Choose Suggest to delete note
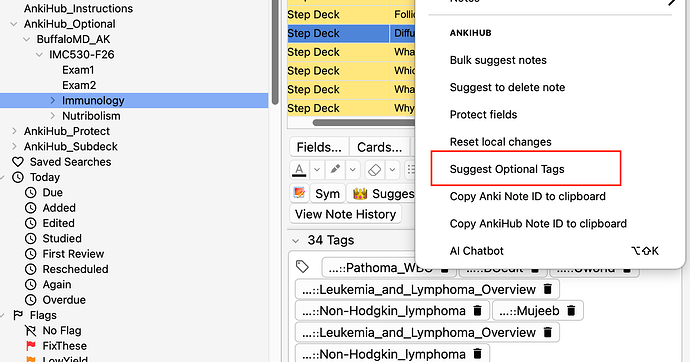 click(507, 88)
